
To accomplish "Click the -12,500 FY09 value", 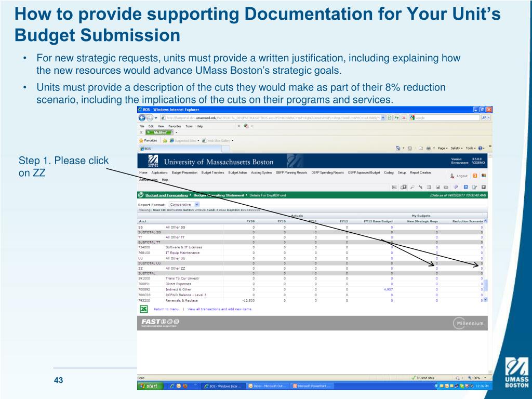I will point(248,301).
